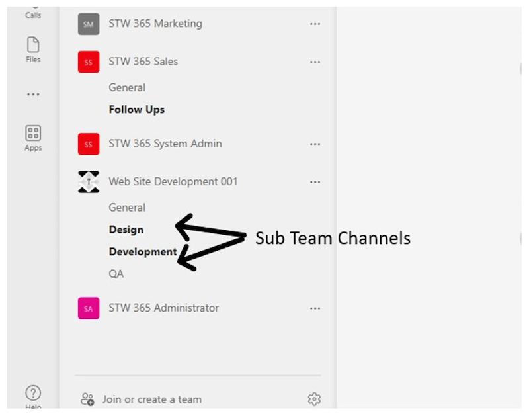
Task: Click the STW 365 Sales team avatar
Action: pos(88,62)
